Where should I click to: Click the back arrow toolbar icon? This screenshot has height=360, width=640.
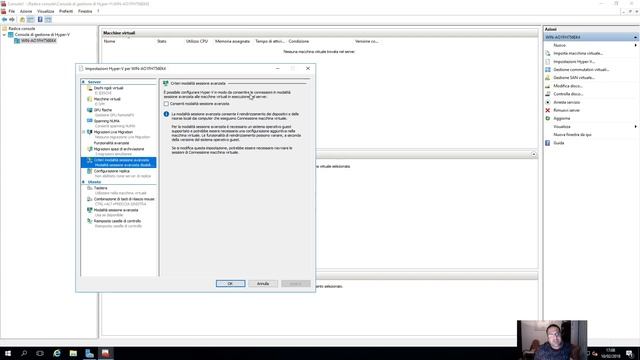4,20
